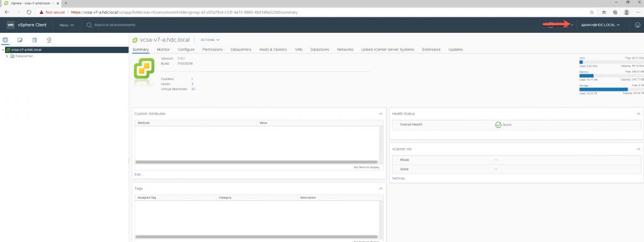This screenshot has height=242, width=644.
Task: Click the large vCenter summary logo
Action: [144, 68]
